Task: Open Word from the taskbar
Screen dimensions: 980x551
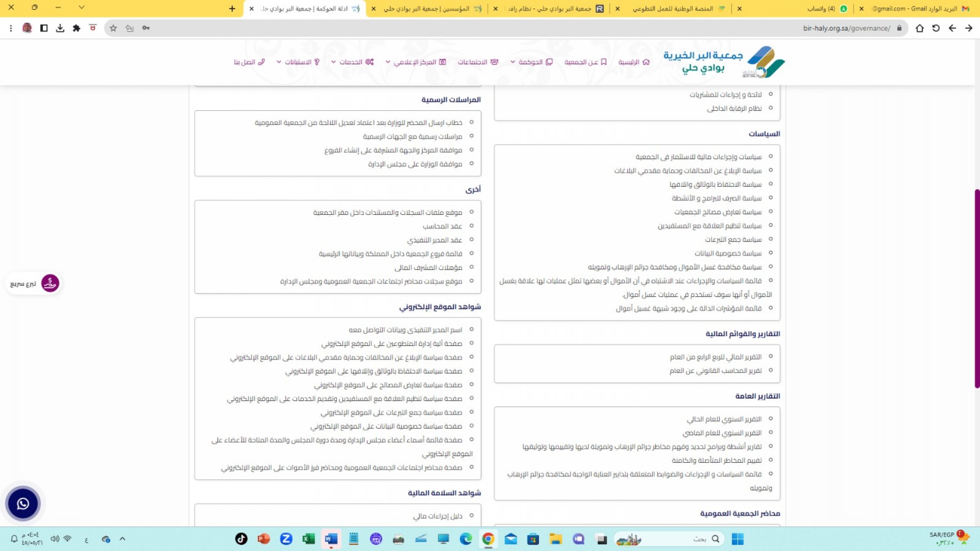Action: (x=331, y=539)
